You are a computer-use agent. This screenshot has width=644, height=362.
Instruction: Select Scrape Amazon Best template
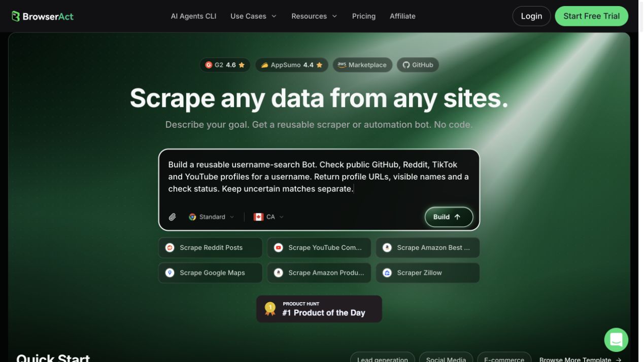click(428, 248)
